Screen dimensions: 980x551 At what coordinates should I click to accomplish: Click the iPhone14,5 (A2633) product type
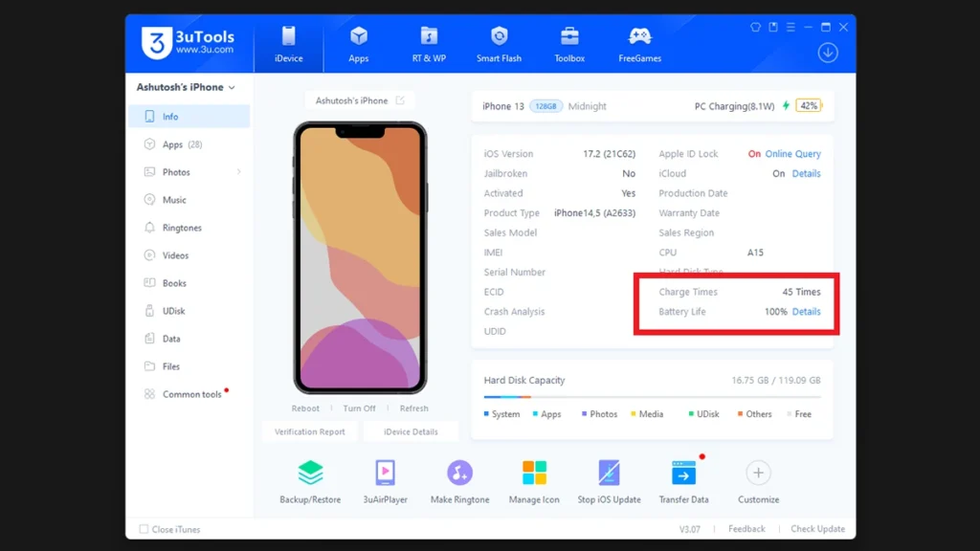[x=594, y=213]
